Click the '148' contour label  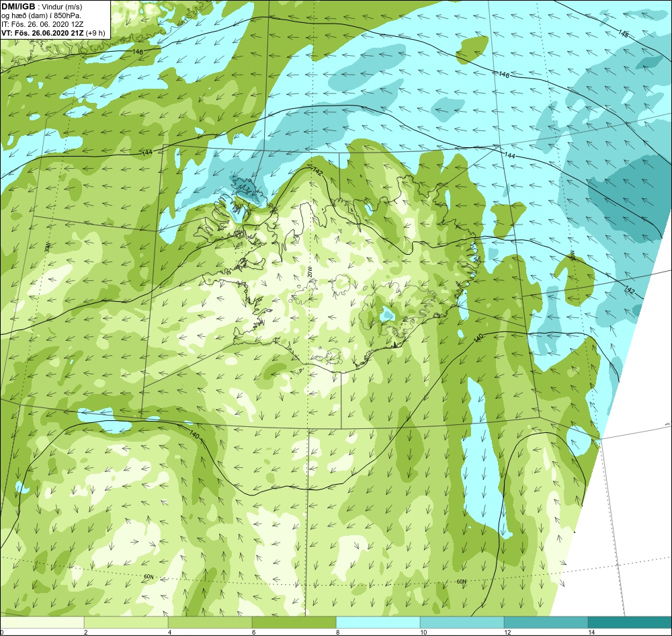pyautogui.click(x=623, y=34)
